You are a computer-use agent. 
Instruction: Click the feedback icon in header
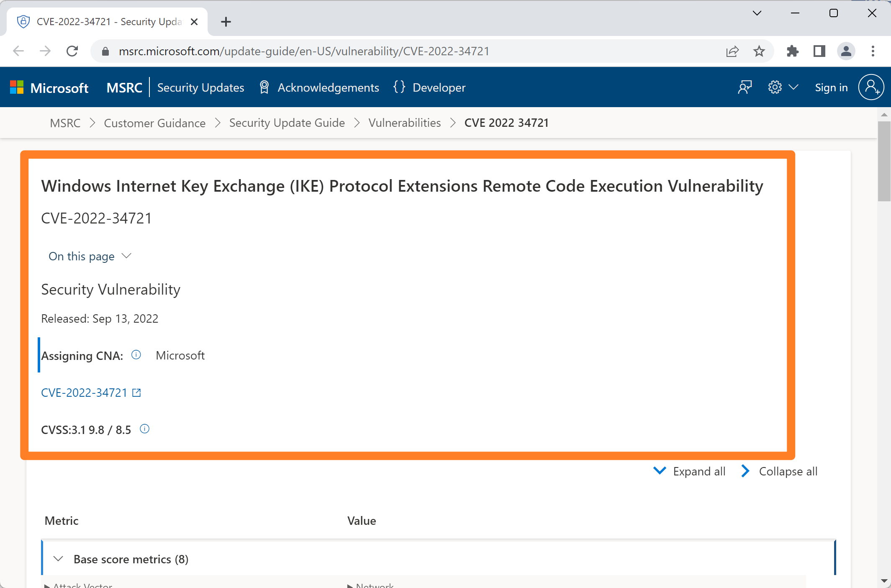click(x=745, y=87)
